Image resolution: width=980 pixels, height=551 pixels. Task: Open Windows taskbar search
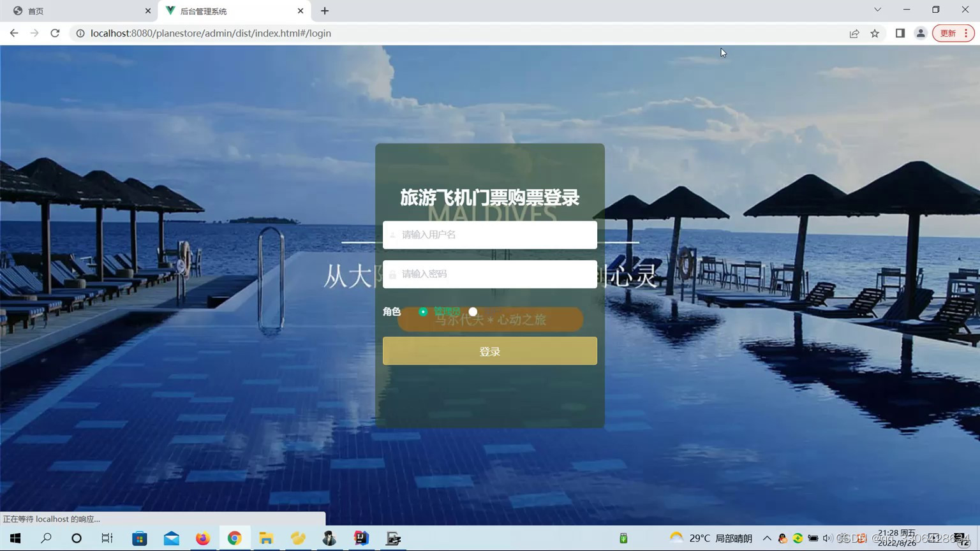coord(46,538)
